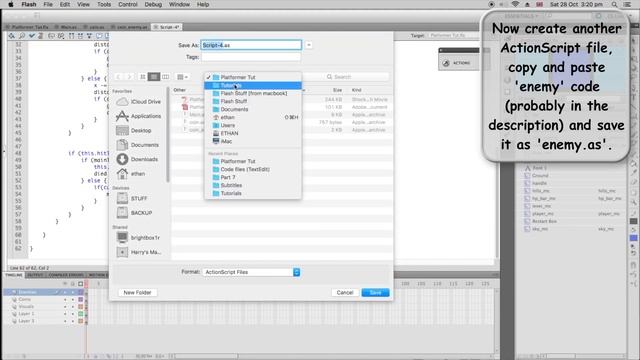
Task: Open the Compiler Errors panel tab
Action: coord(66,275)
